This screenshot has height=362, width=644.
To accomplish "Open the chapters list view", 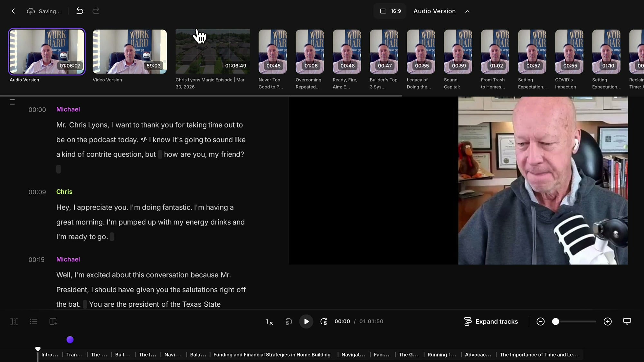I will [33, 321].
